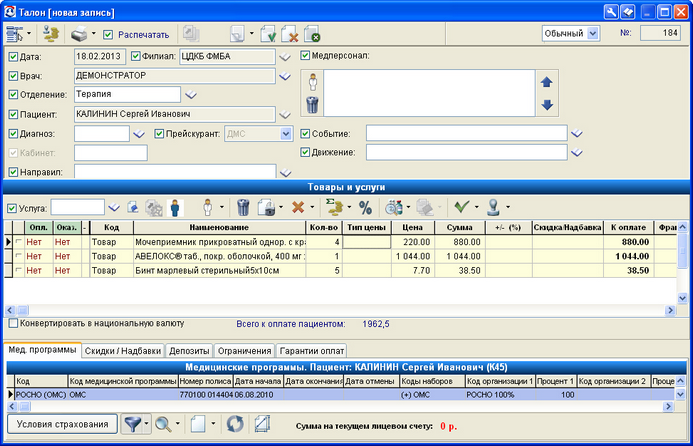Click the Наименование column header
The image size is (693, 446).
[x=219, y=228]
